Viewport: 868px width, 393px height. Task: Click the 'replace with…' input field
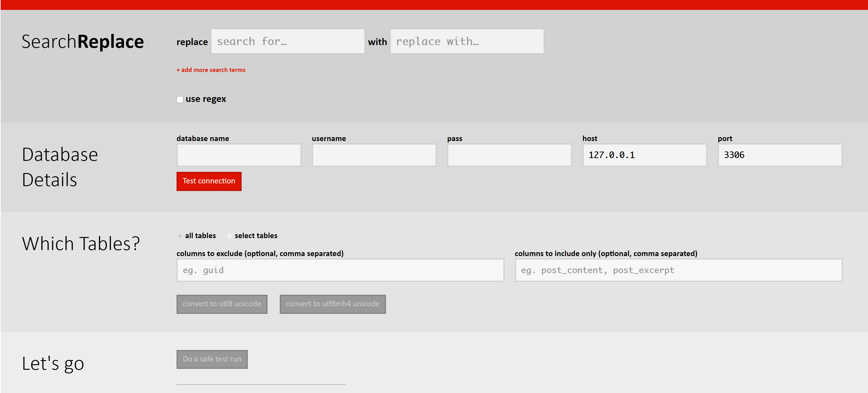click(467, 41)
